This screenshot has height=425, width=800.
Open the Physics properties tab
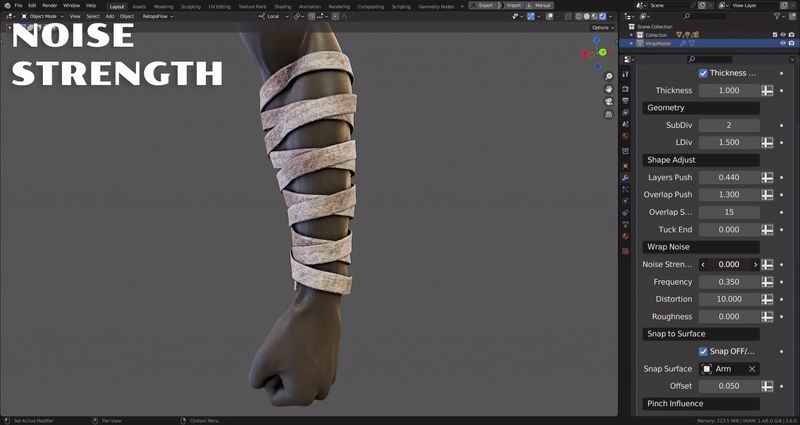(626, 201)
